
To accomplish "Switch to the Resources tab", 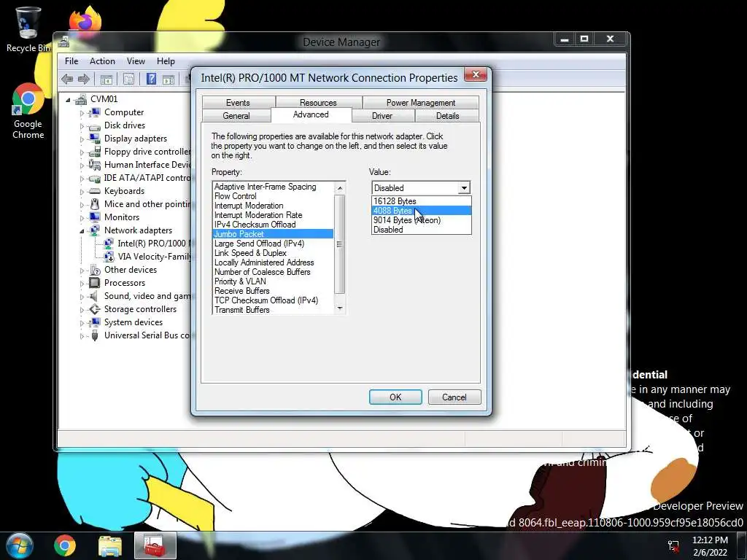I will (318, 102).
